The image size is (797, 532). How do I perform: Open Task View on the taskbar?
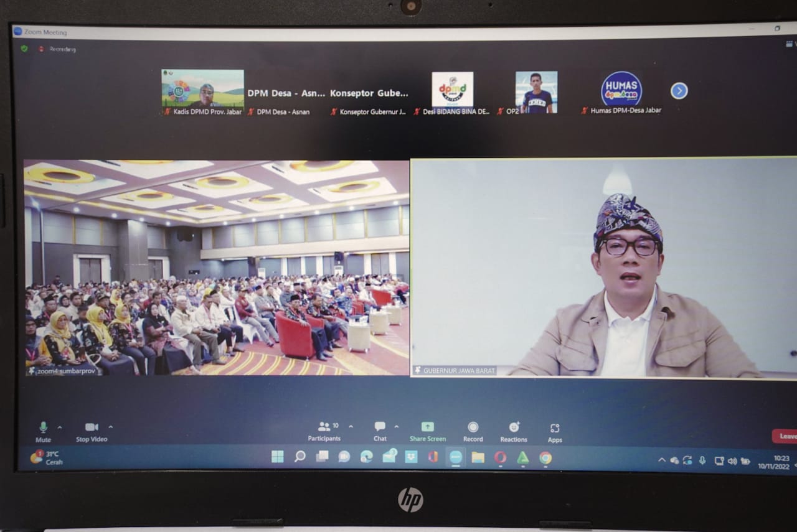tap(322, 457)
